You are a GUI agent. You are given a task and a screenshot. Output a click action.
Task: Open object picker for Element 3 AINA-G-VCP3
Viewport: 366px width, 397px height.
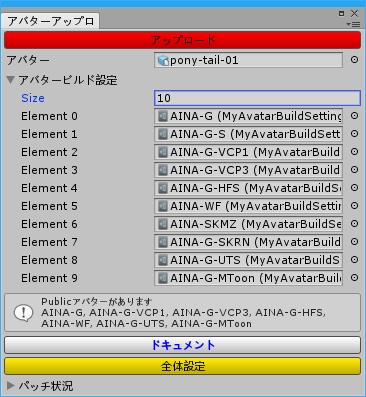[x=354, y=170]
